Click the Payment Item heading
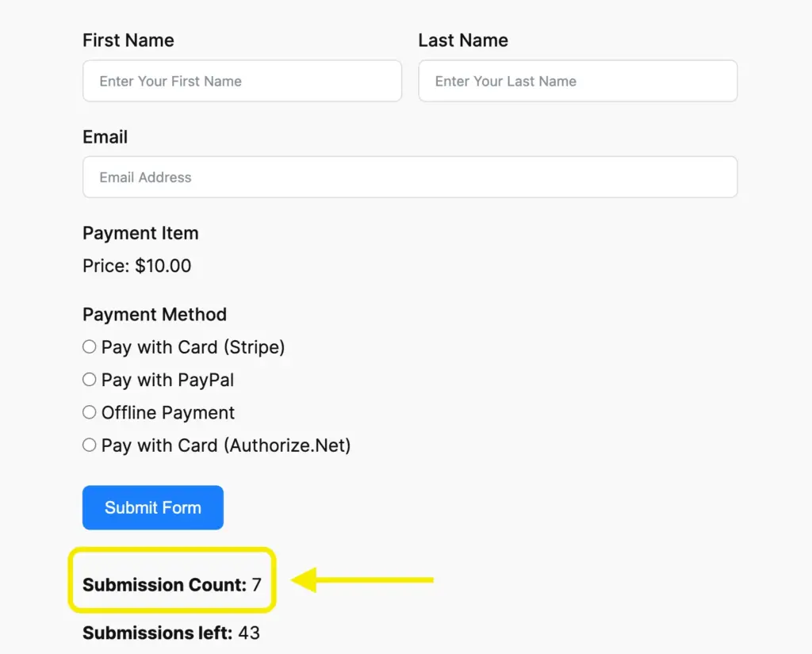Image resolution: width=812 pixels, height=654 pixels. coord(140,233)
